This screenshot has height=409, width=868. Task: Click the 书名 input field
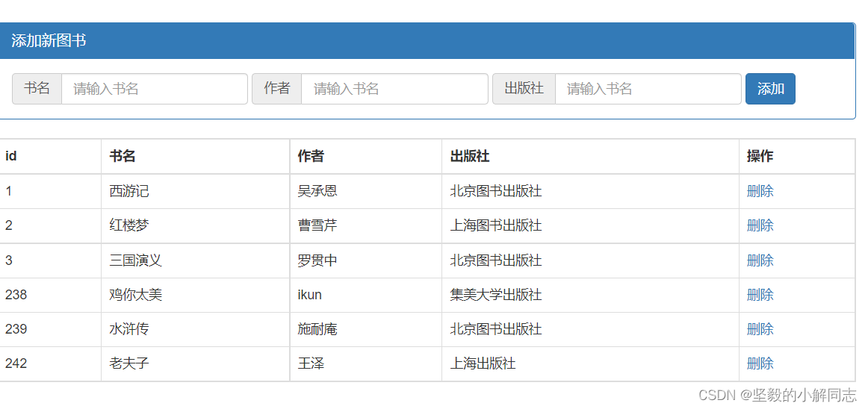[x=155, y=89]
